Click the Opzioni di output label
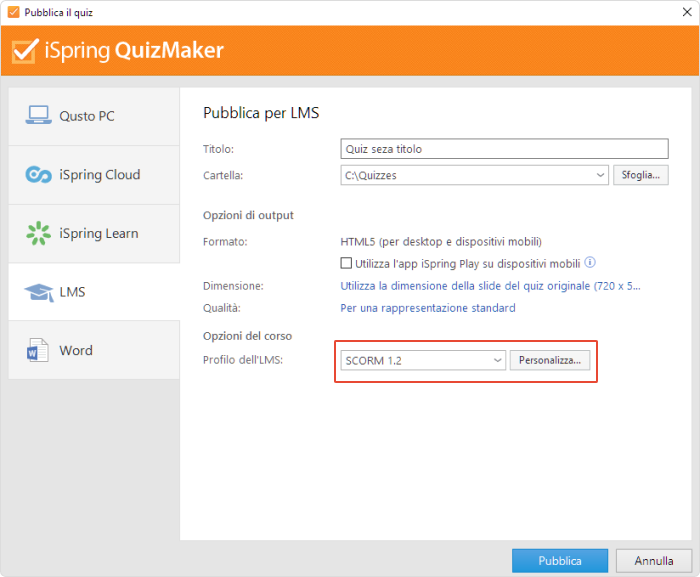The width and height of the screenshot is (700, 577). pyautogui.click(x=248, y=215)
